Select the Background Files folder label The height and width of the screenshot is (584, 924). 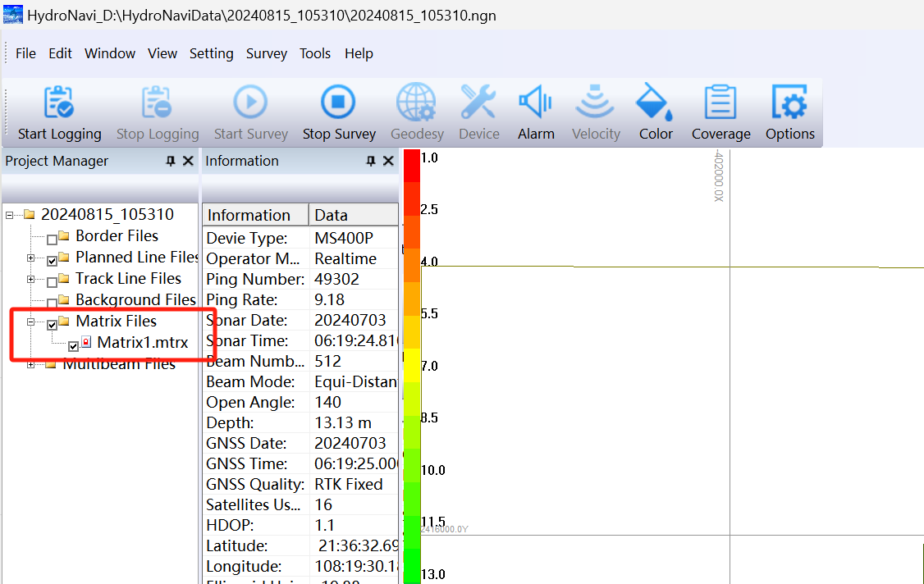135,300
